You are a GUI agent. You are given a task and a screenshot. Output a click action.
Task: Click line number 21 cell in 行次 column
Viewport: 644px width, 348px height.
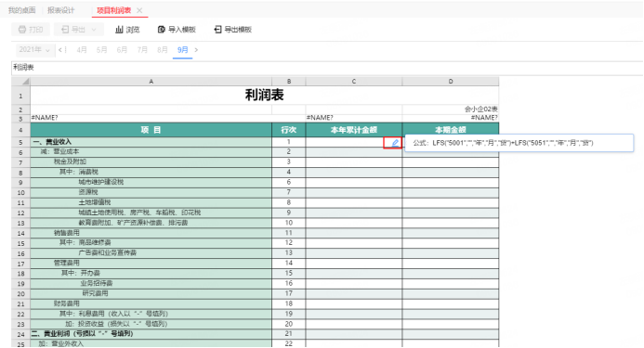(289, 334)
